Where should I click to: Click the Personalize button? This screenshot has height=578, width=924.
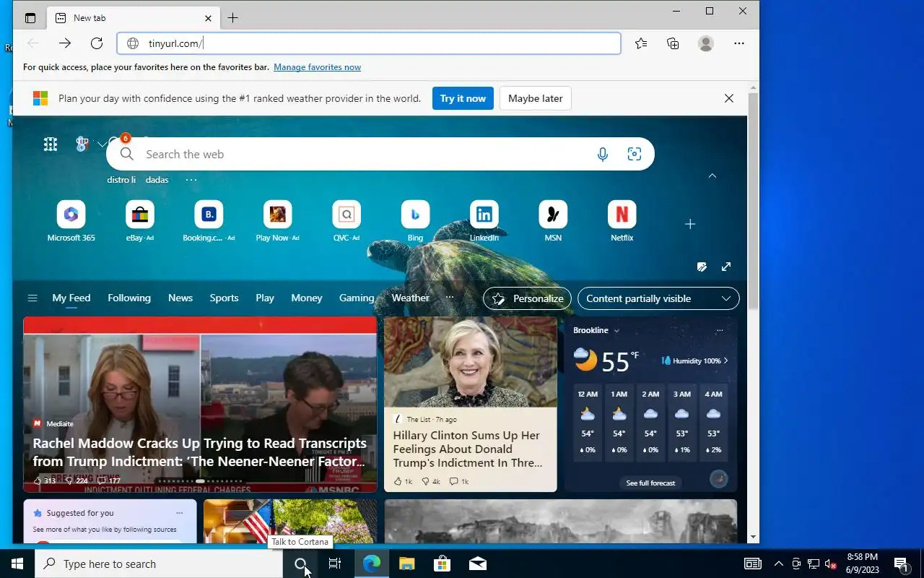pyautogui.click(x=528, y=298)
